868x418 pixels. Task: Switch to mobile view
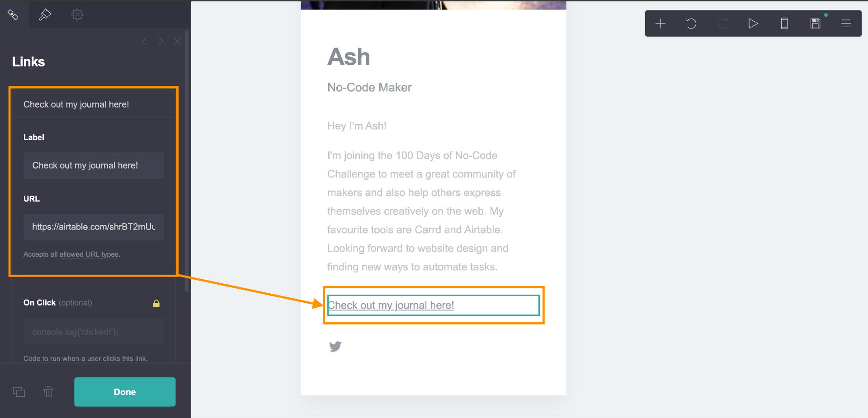[784, 23]
